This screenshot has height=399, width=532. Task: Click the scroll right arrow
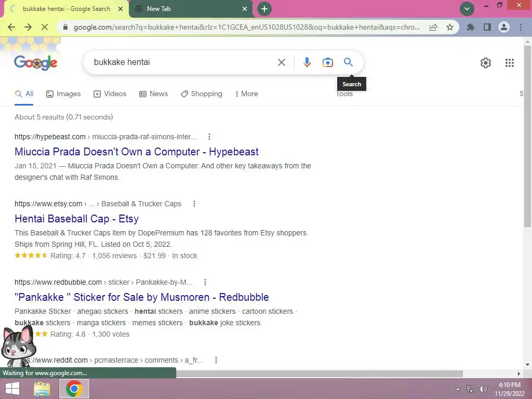pyautogui.click(x=518, y=374)
